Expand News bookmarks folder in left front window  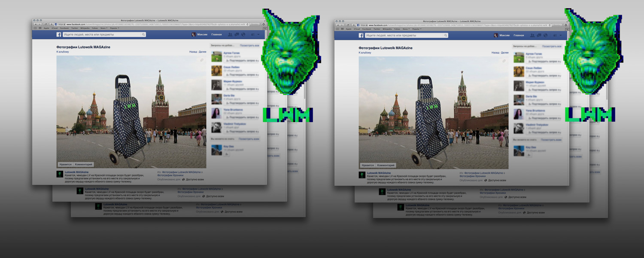coord(104,28)
